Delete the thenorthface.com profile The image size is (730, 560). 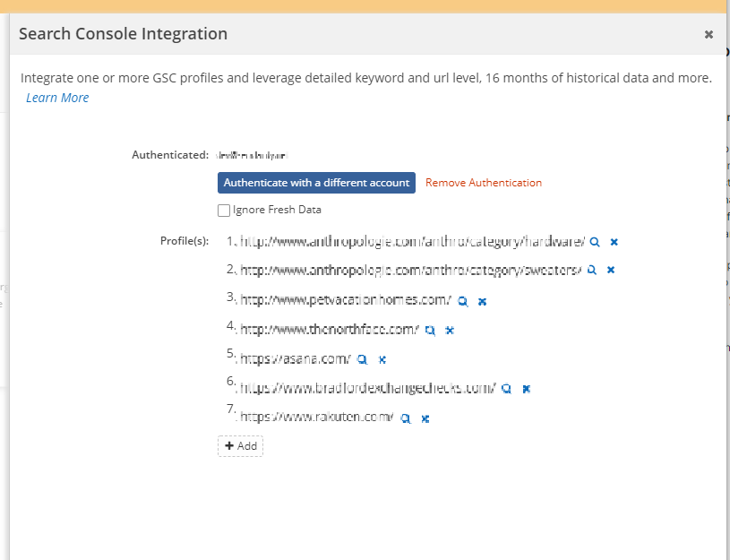(450, 330)
